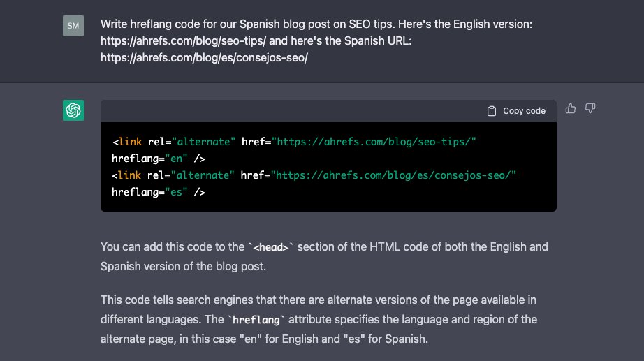
Task: Click the ChatGPT logo avatar
Action: click(x=73, y=110)
